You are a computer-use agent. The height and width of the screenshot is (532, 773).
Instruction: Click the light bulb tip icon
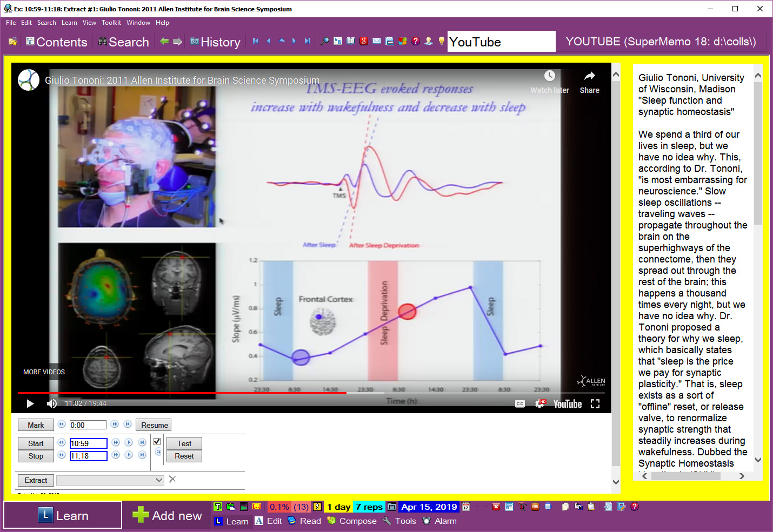click(x=442, y=41)
